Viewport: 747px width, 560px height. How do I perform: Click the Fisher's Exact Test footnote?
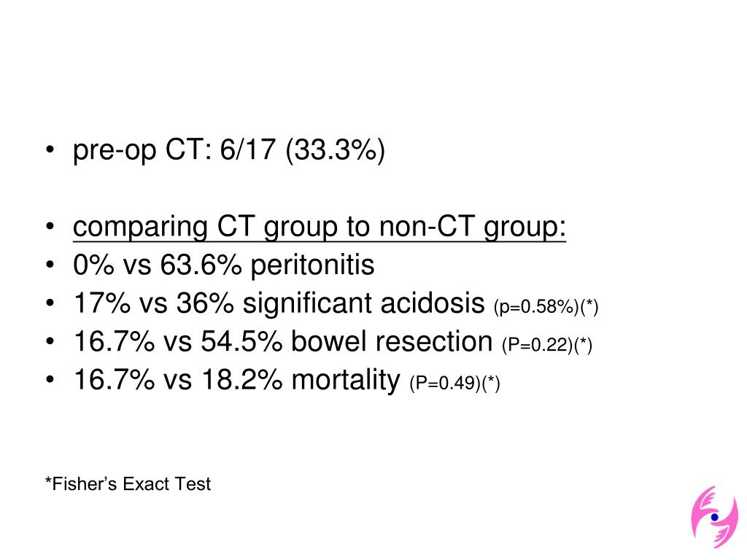(128, 484)
